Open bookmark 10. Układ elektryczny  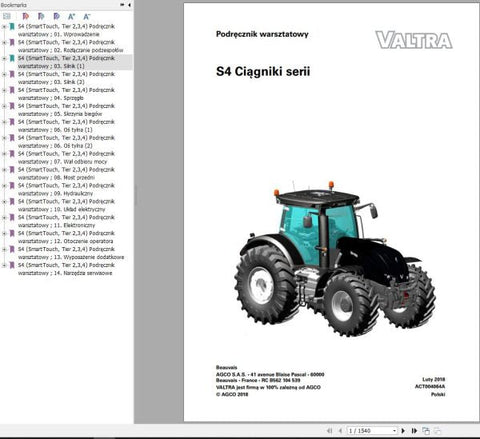coord(66,205)
